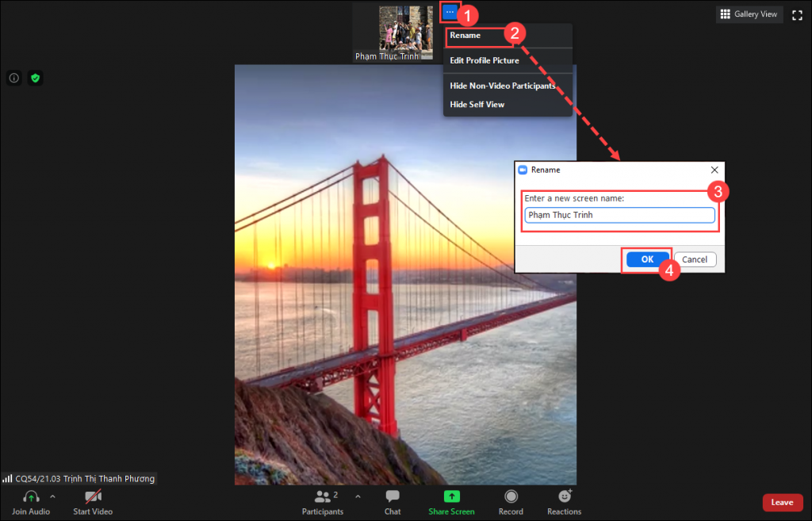Click the meeting information icon
This screenshot has width=812, height=521.
pos(14,79)
